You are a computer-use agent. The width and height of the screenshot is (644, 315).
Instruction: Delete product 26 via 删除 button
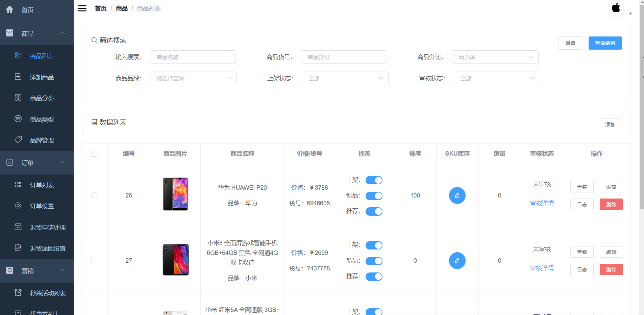611,204
